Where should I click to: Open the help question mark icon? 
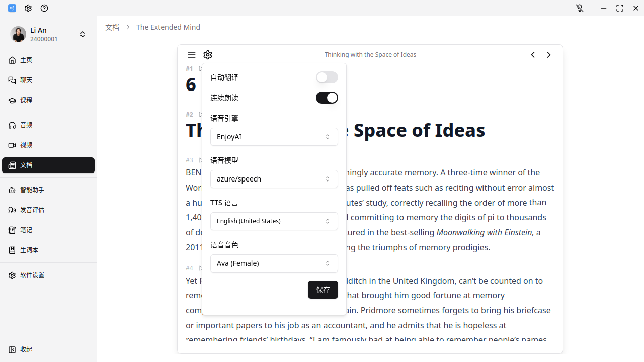point(44,8)
